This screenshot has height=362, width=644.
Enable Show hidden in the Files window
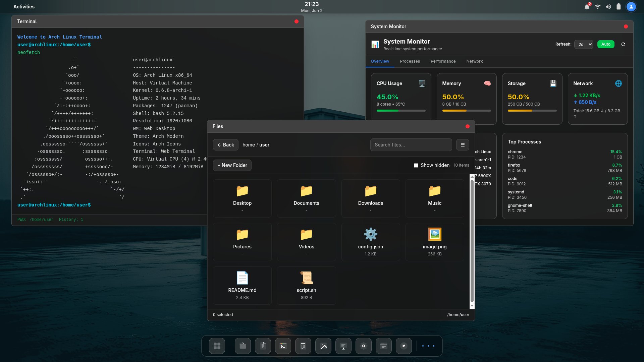coord(416,165)
